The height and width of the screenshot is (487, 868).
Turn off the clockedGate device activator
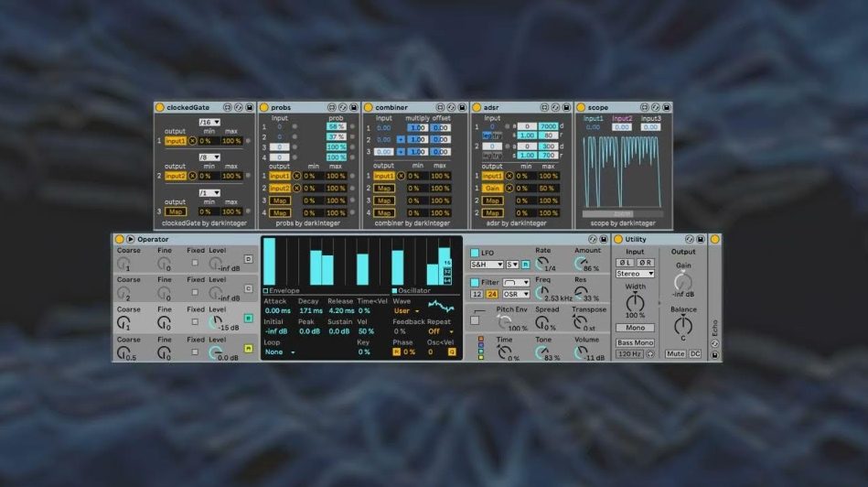pos(159,107)
